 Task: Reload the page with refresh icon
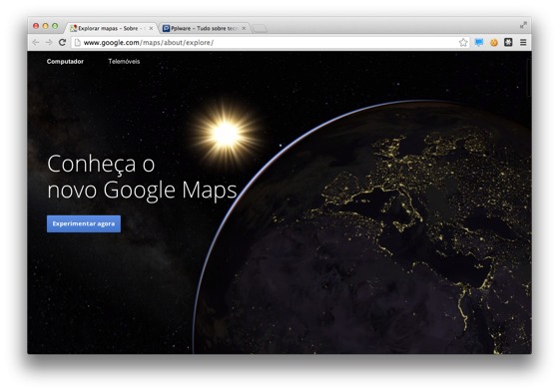(x=62, y=43)
